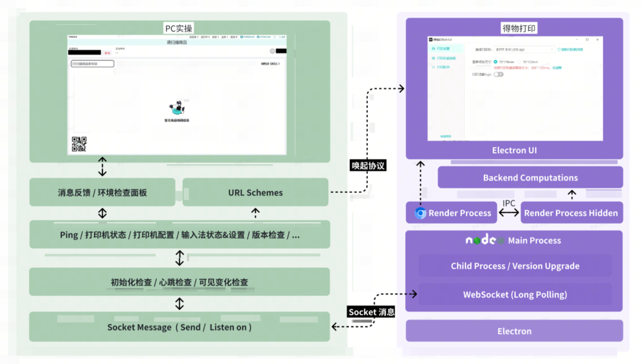Select the 76*130mm paper size radio
The width and height of the screenshot is (642, 364).
pos(519,62)
